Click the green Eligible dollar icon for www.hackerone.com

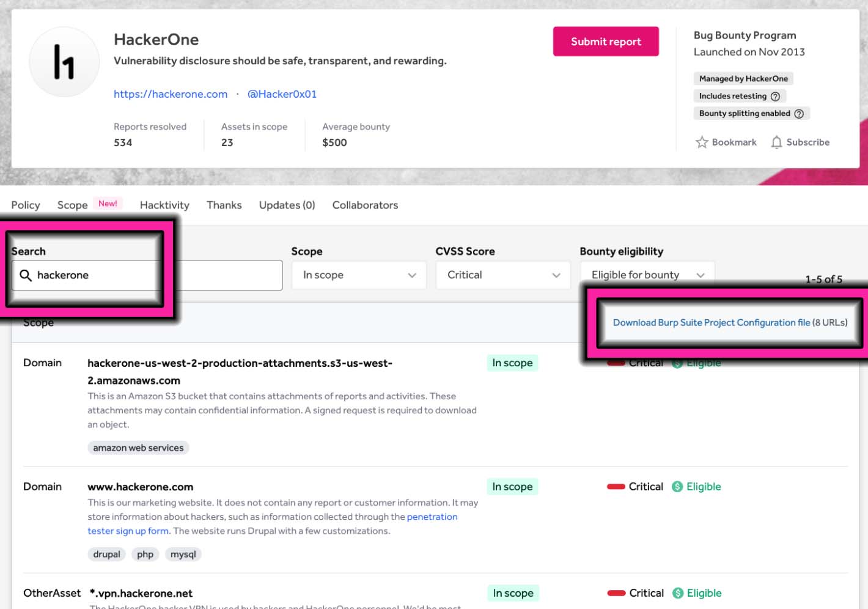(677, 487)
